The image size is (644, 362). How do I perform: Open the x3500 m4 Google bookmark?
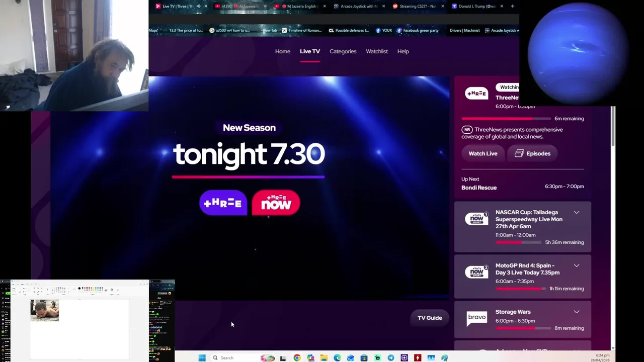click(229, 30)
